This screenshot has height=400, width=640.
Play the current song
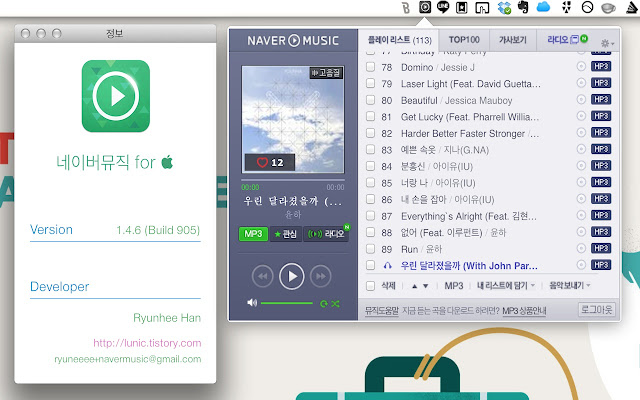tap(291, 276)
